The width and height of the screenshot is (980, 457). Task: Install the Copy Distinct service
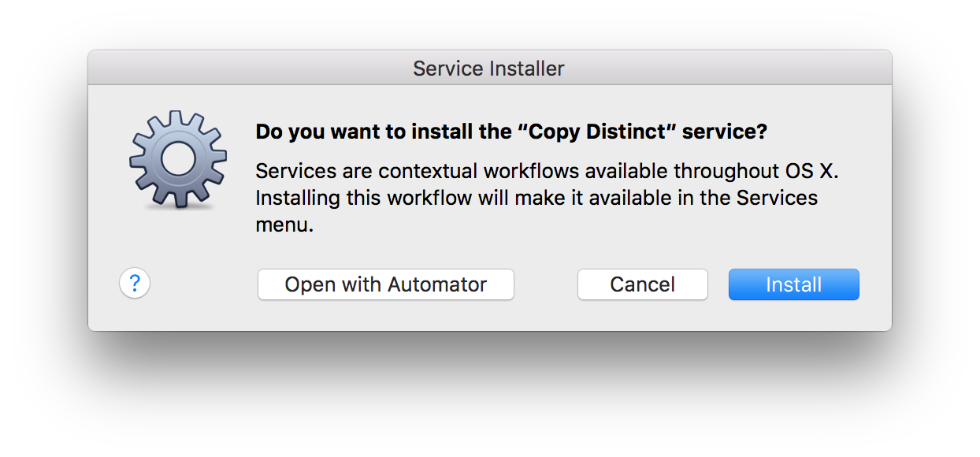pyautogui.click(x=794, y=284)
